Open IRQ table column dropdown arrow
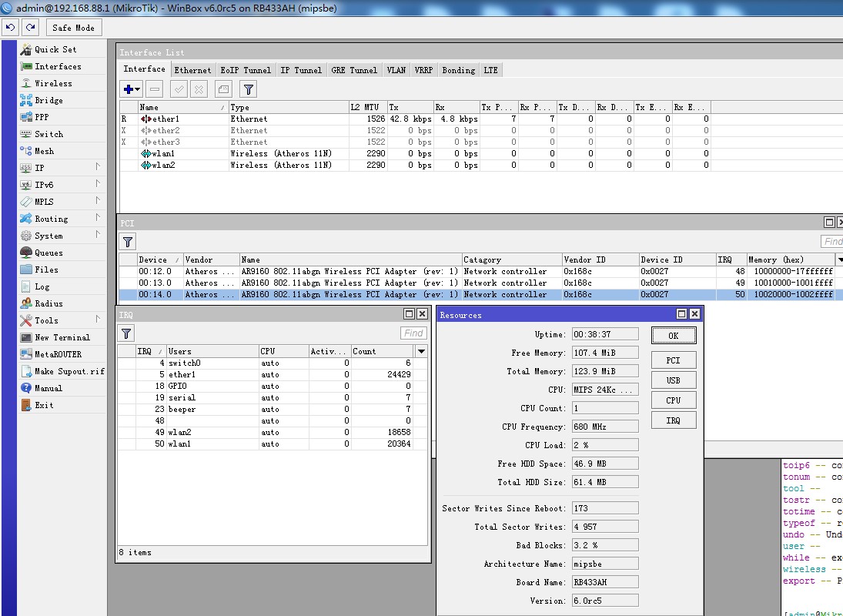Screen dimensions: 843x616 (422, 352)
